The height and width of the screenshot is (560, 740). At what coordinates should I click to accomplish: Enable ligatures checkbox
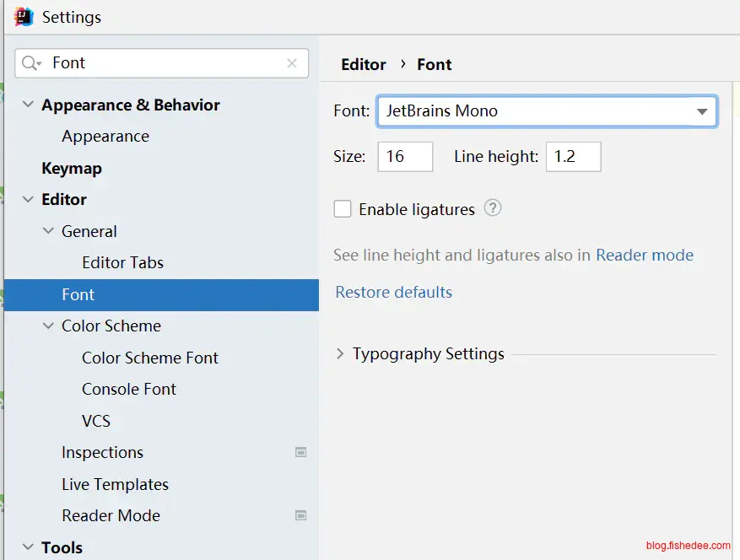coord(343,209)
